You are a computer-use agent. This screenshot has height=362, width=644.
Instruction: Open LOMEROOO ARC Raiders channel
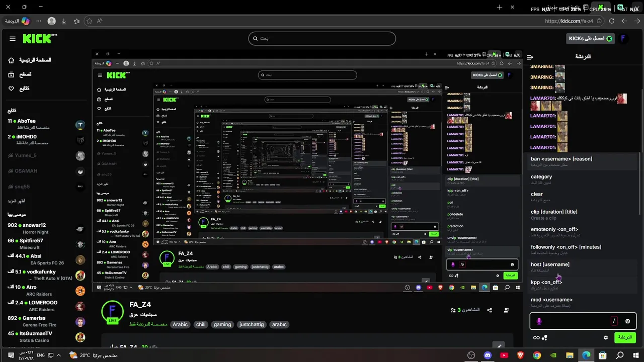point(46,306)
